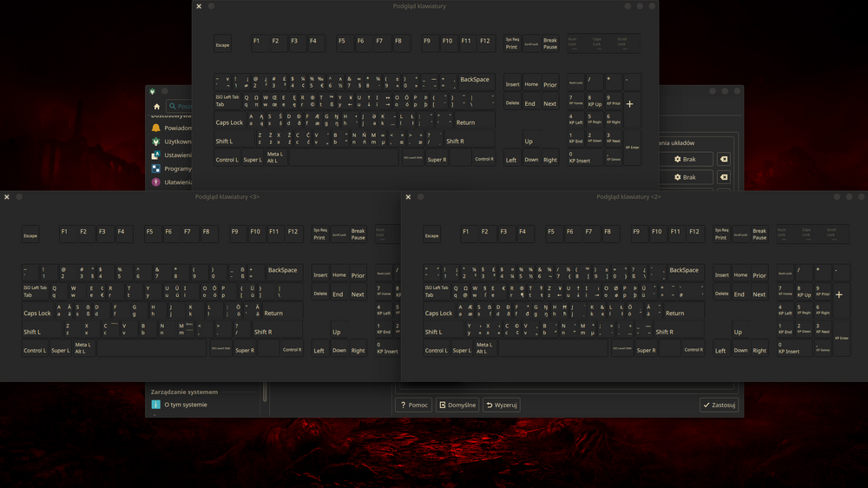
Task: Click the second Brak shortcut button
Action: [x=686, y=177]
